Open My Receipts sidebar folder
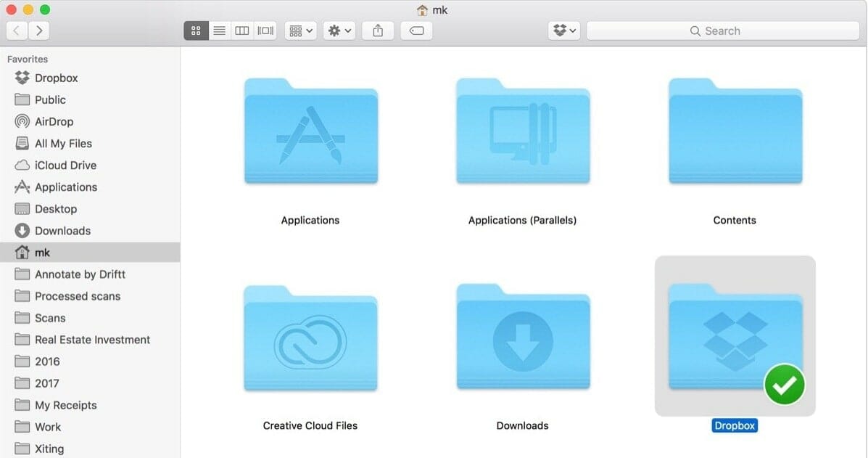 (x=90, y=405)
